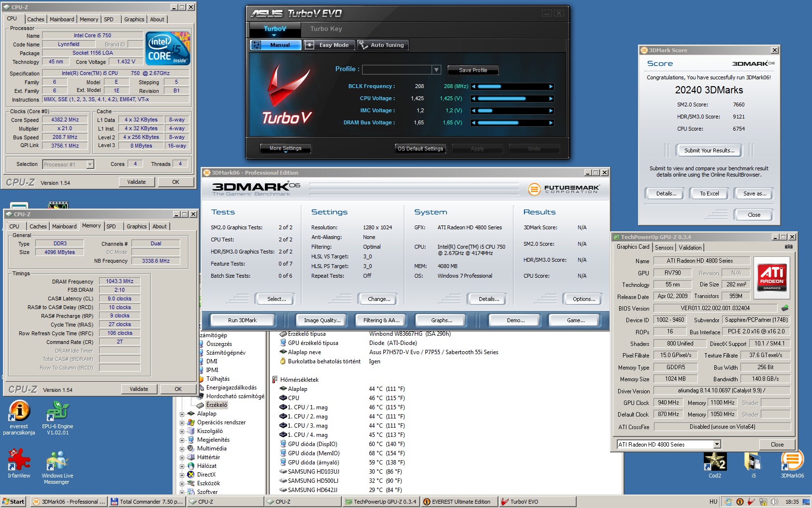Expand the Alaplap tree node in Everest
The image size is (812, 508).
pyautogui.click(x=182, y=414)
